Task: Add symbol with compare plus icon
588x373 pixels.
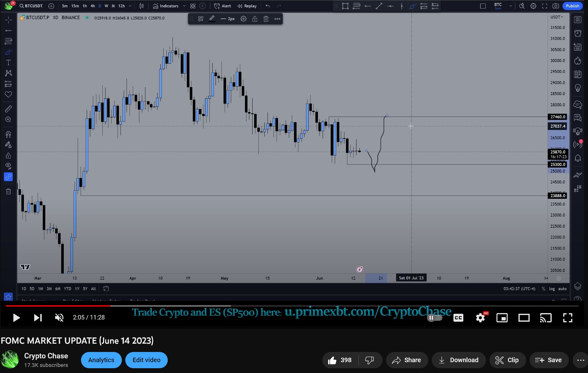Action: coord(51,6)
